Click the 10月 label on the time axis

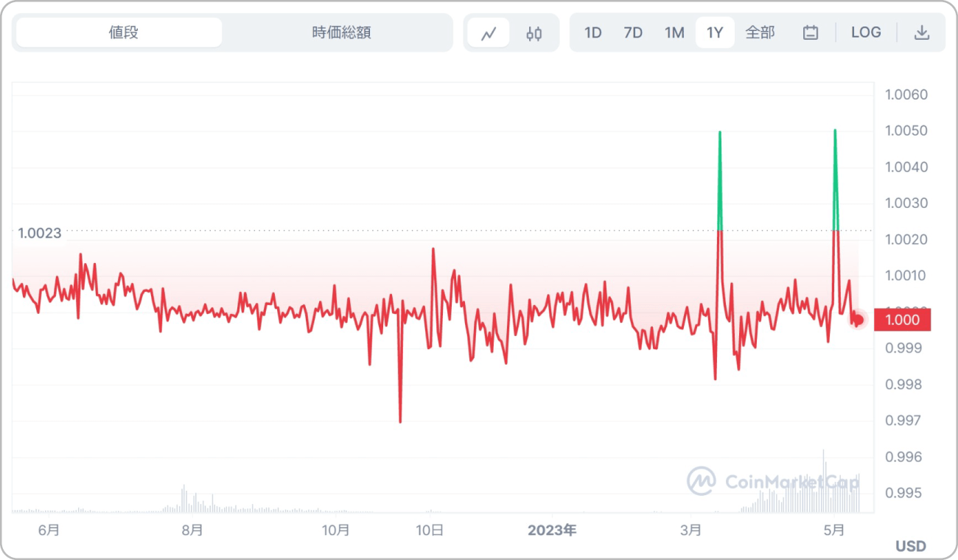(335, 530)
